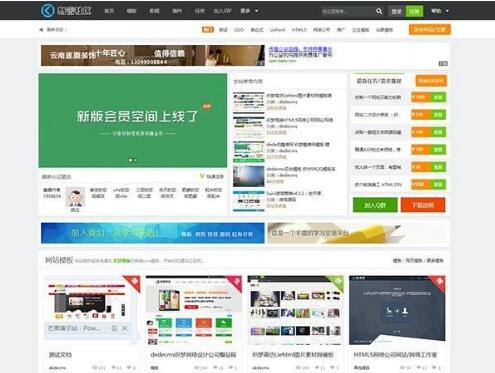The image size is (495, 373).
Task: Select the second slider dot
Action: pos(135,160)
